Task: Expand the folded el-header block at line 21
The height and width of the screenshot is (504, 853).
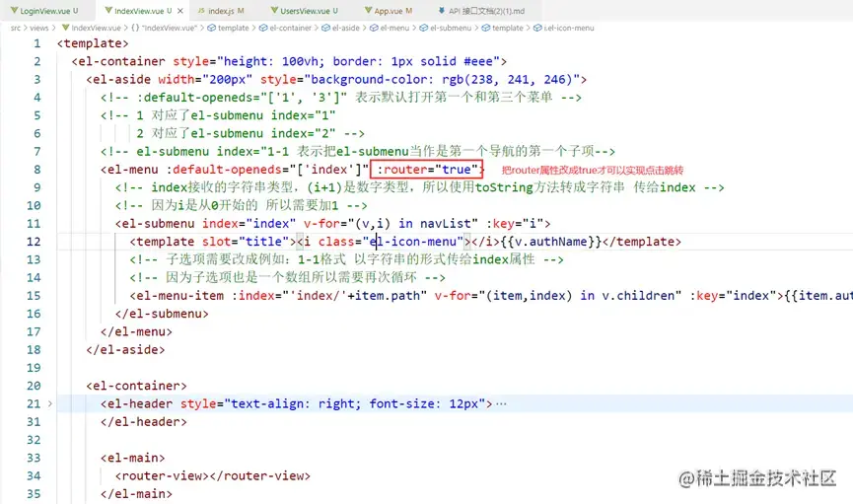Action: (50, 403)
